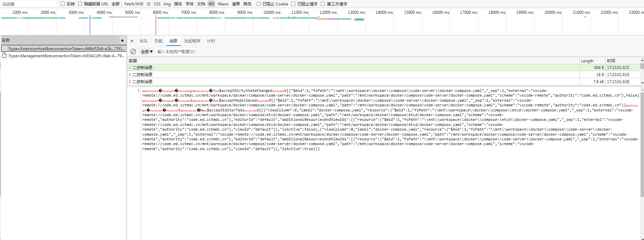Select the 18 B binary message row
644x240 pixels.
[x=383, y=75]
